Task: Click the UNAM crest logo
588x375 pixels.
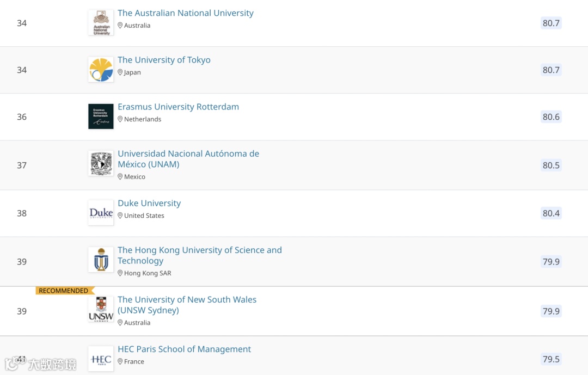Action: [101, 164]
